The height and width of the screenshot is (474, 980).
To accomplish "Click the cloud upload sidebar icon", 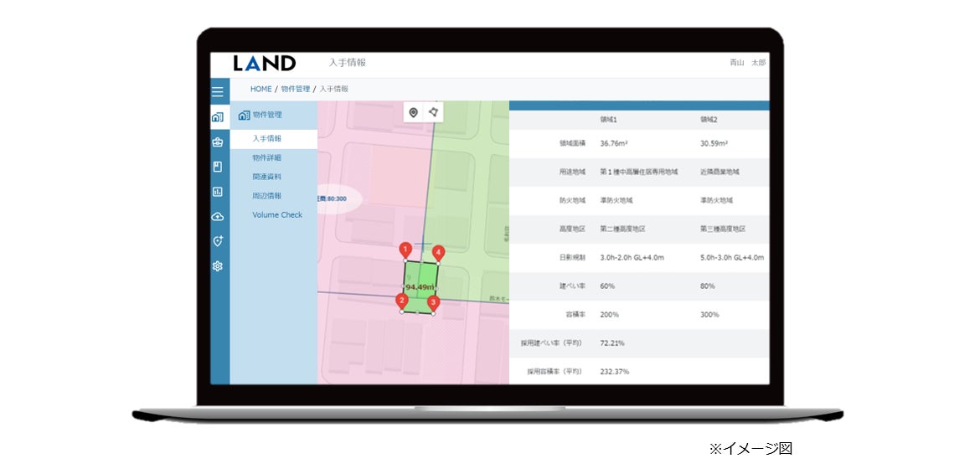I will tap(217, 217).
